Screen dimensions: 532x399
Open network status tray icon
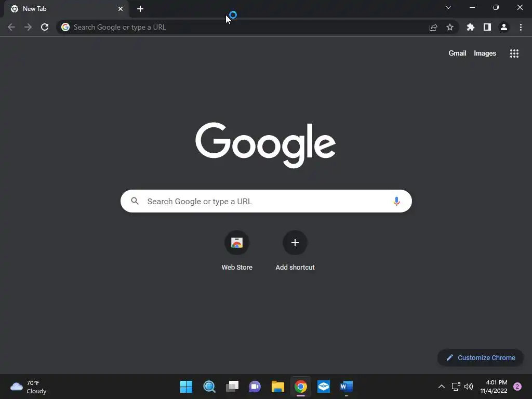coord(456,387)
